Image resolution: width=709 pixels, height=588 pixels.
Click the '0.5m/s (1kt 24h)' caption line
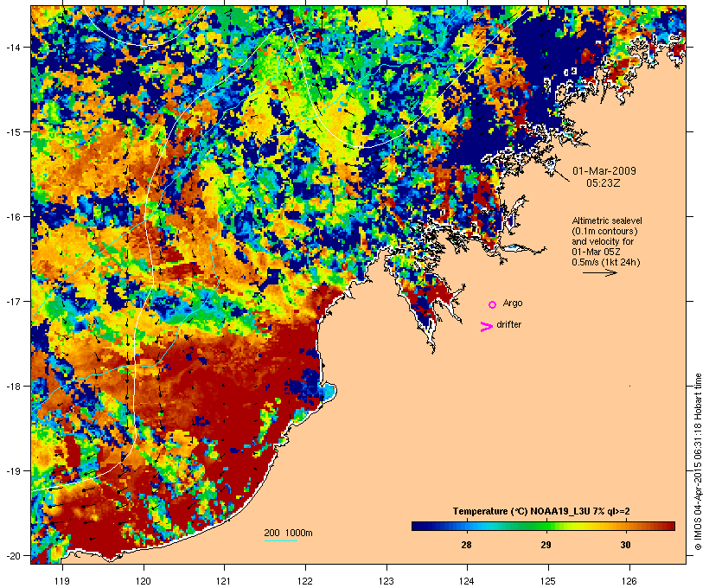(606, 262)
